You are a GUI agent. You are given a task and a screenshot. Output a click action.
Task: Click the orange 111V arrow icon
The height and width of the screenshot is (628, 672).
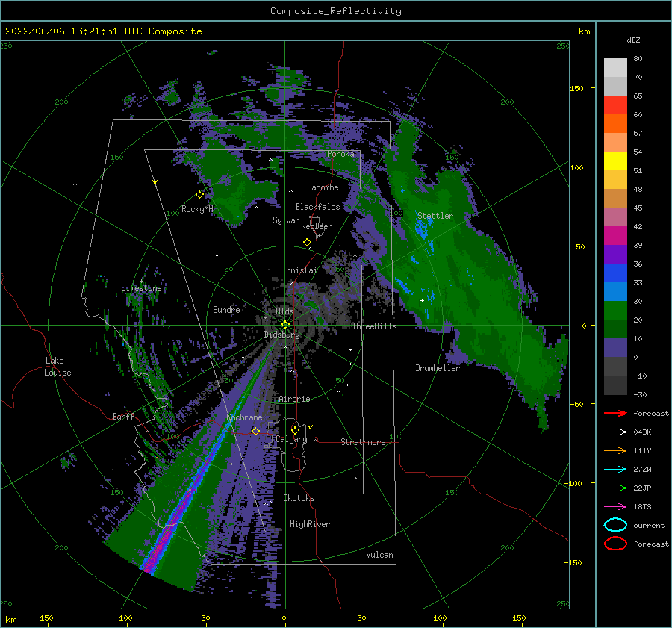coord(615,450)
